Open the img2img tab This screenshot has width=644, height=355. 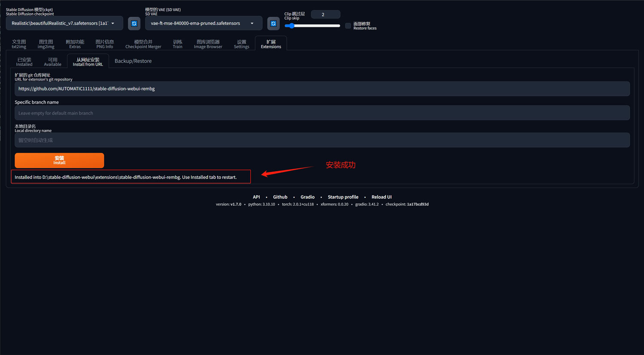46,44
